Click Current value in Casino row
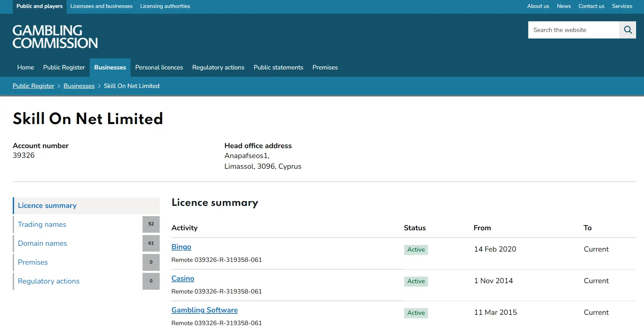 (x=596, y=281)
